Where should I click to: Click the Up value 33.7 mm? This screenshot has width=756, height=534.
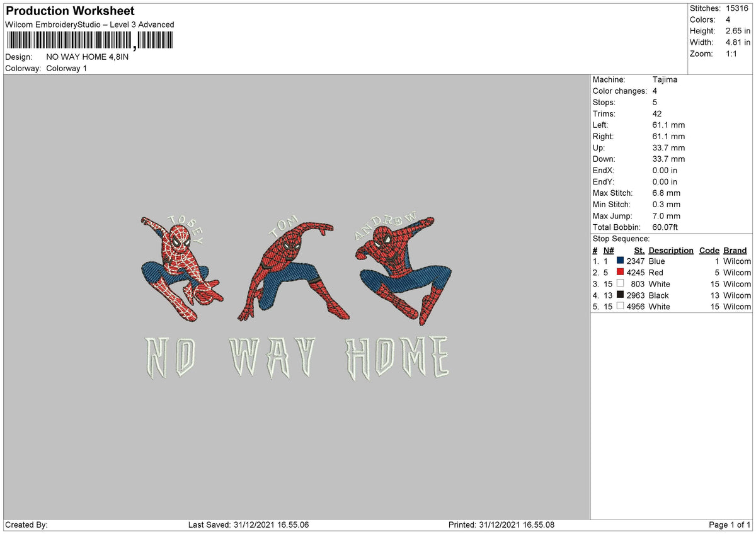668,147
